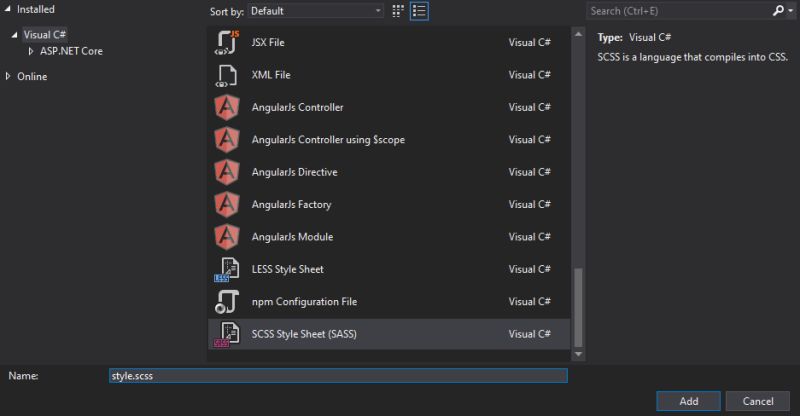Click the Add button
Screen dimensions: 800x416
click(x=688, y=401)
